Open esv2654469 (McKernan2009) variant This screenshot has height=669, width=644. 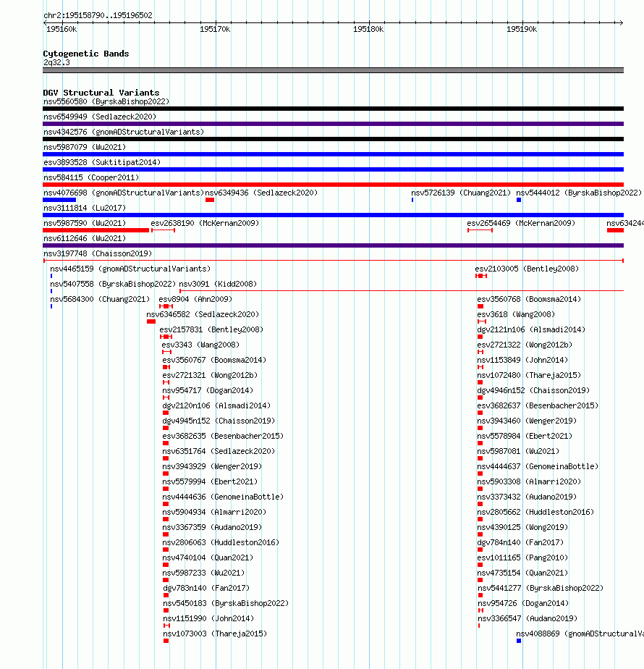tap(521, 223)
